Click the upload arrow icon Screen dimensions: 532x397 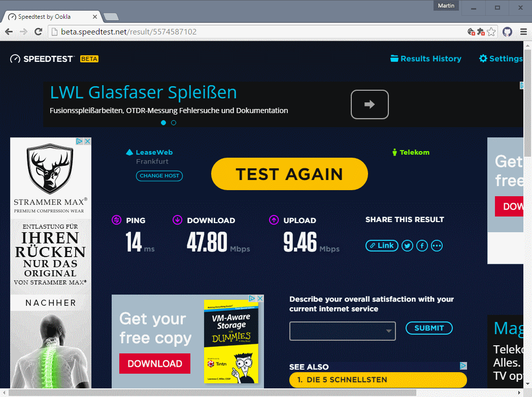point(274,220)
